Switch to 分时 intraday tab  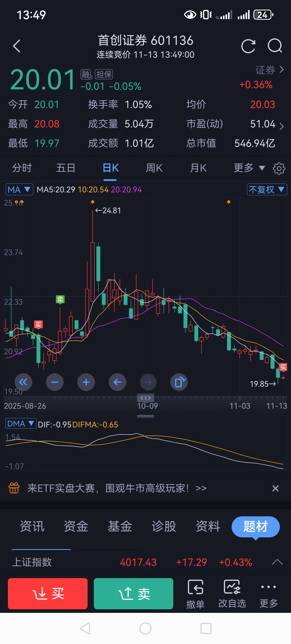(x=22, y=168)
